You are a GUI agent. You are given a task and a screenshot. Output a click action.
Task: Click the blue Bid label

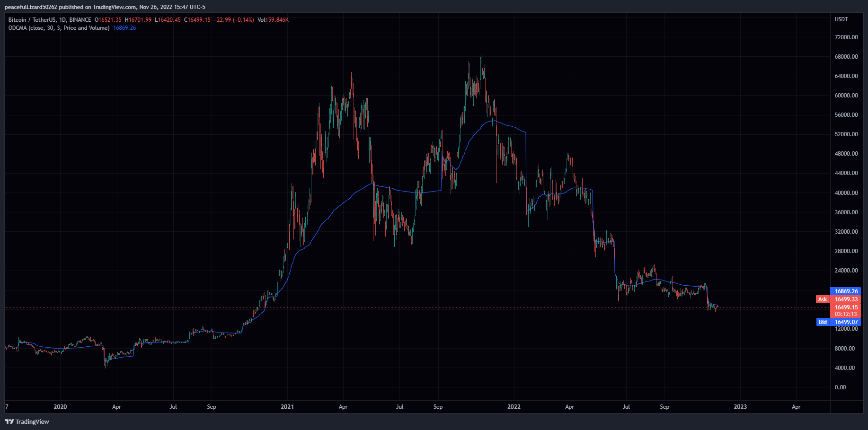tap(823, 322)
